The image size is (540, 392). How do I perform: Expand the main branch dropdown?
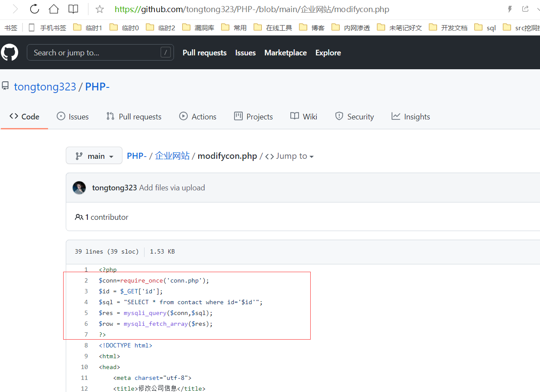point(94,156)
